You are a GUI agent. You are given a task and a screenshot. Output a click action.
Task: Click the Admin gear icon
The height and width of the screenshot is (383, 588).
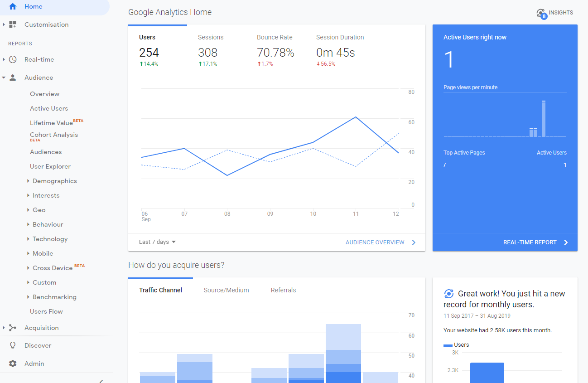click(13, 364)
